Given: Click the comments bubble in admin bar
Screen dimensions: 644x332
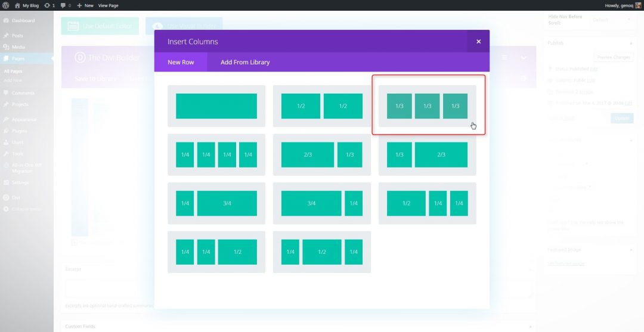Looking at the screenshot, I should (x=65, y=5).
